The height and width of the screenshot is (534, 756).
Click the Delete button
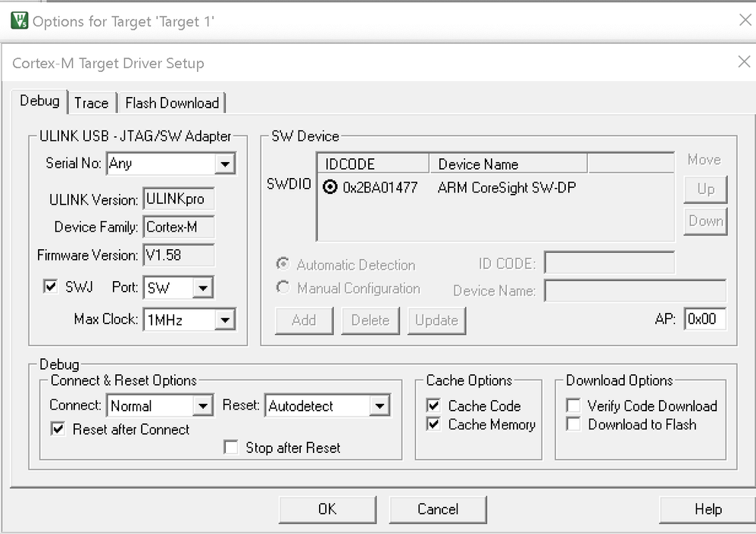pos(370,320)
